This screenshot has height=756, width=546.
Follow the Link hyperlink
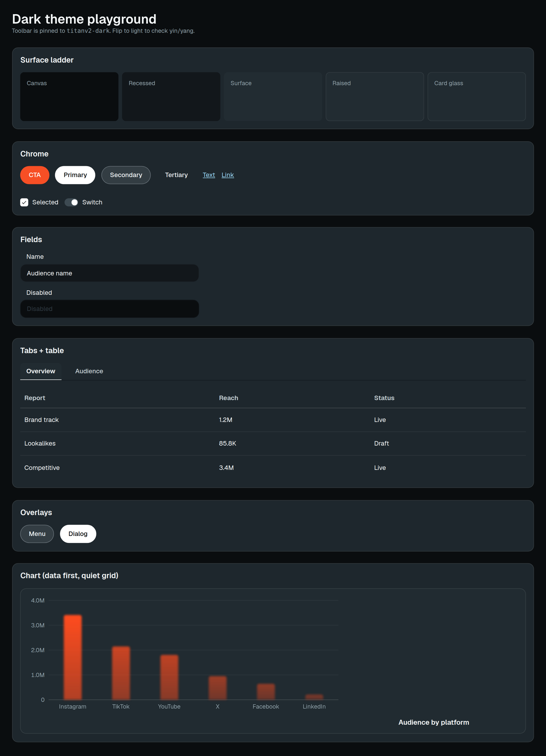coord(228,175)
